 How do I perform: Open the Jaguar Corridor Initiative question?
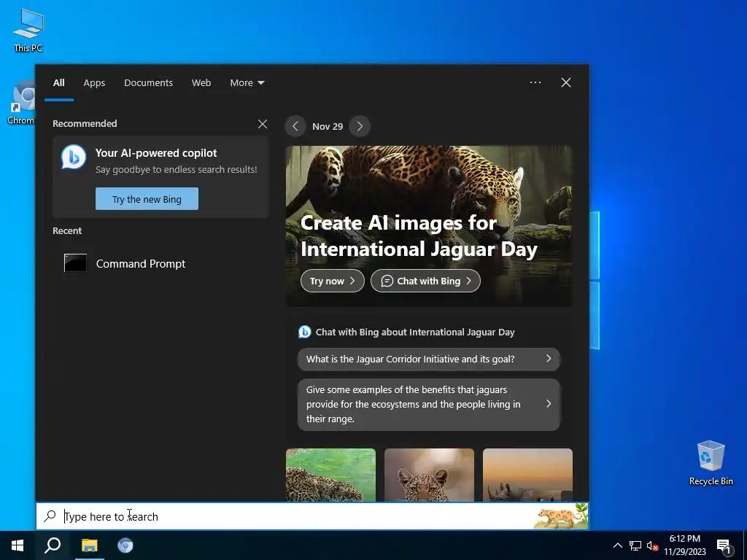(429, 359)
